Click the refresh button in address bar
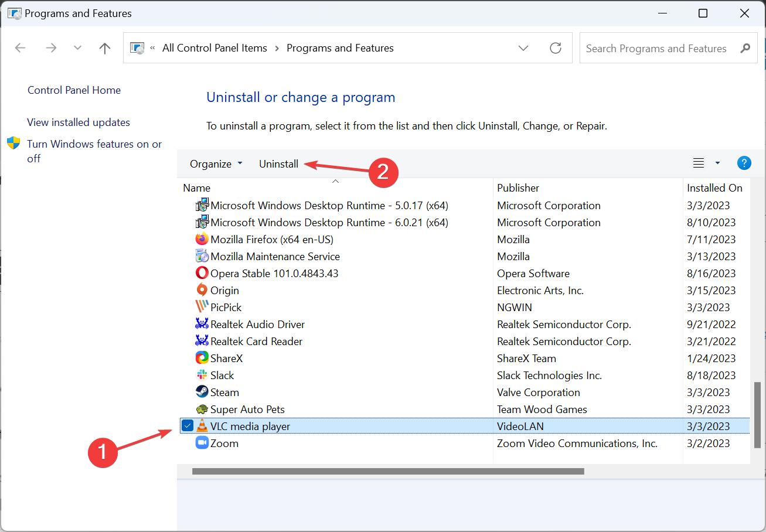Image resolution: width=766 pixels, height=532 pixels. click(556, 48)
